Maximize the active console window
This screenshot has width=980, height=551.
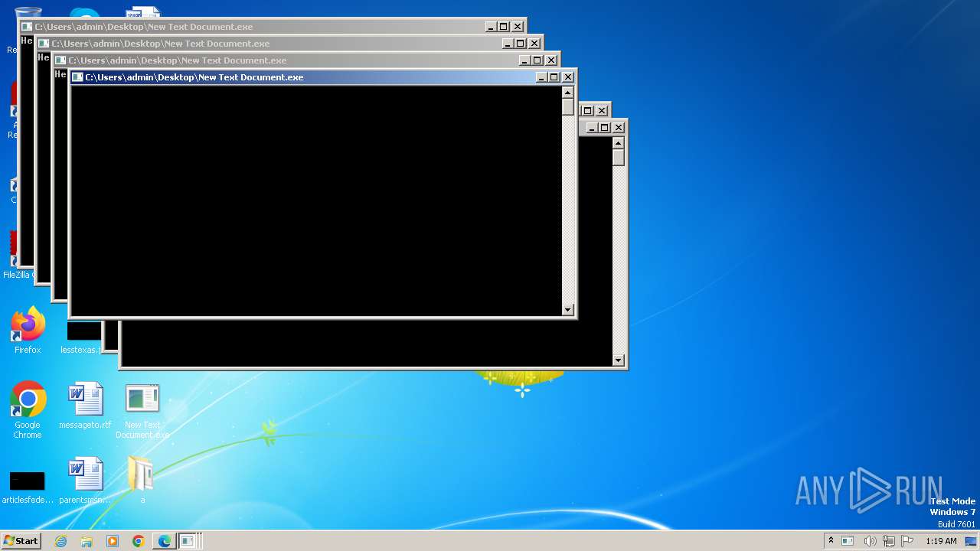(x=554, y=77)
